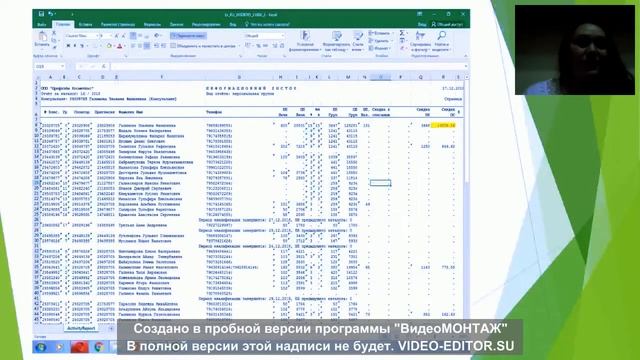Screen dimensions: 640x360
Task: Expand Merge and Center dropdown arrow
Action: (239, 46)
